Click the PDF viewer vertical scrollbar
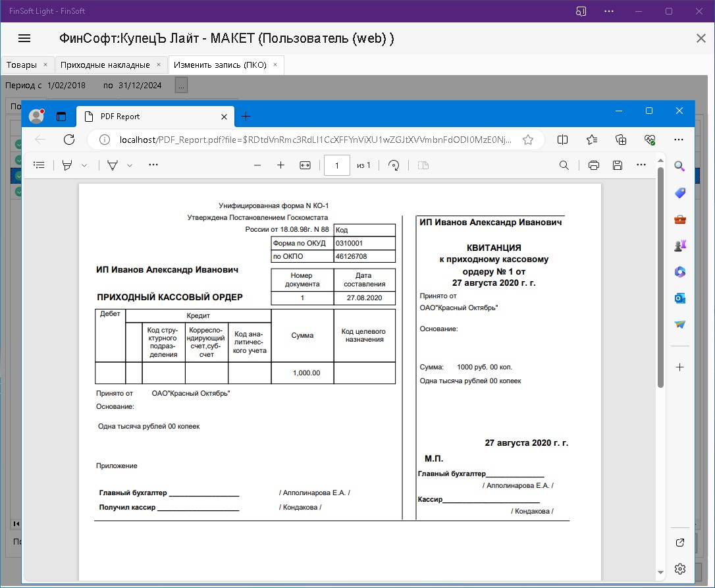Viewport: 715px width, 588px height. point(660,277)
